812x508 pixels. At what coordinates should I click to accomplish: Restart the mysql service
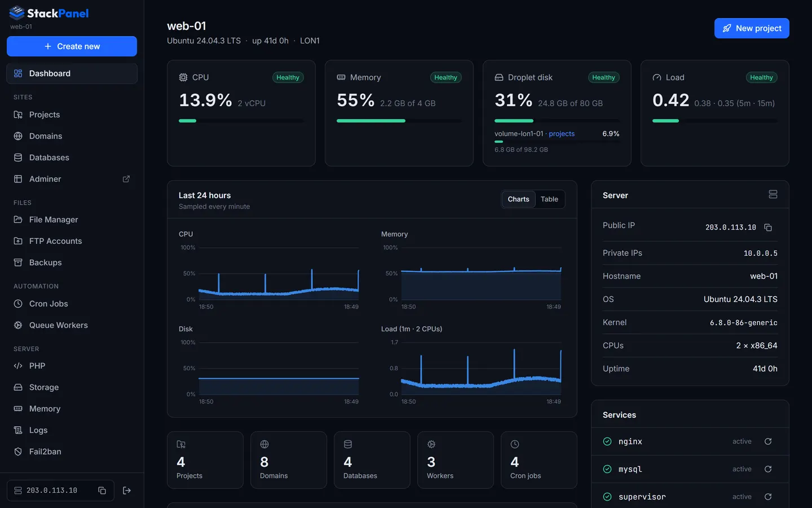(768, 469)
